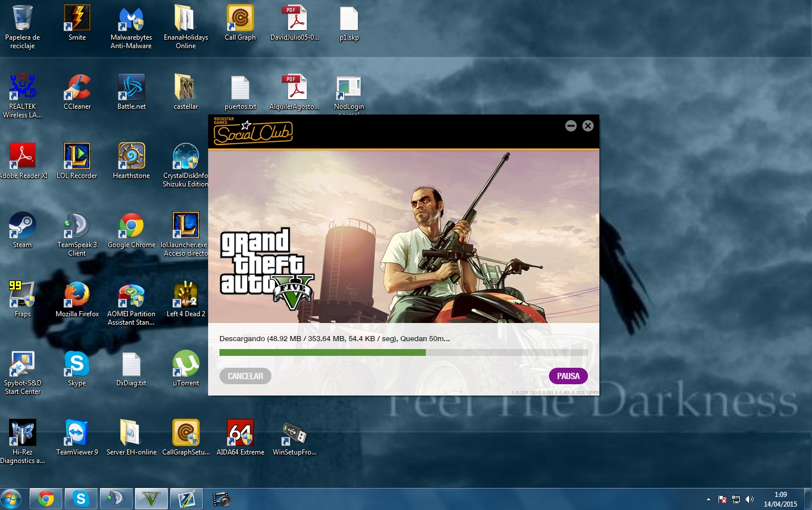Select the Adobe Reader XI shortcut
Screen dimensions: 812x510
pos(23,161)
